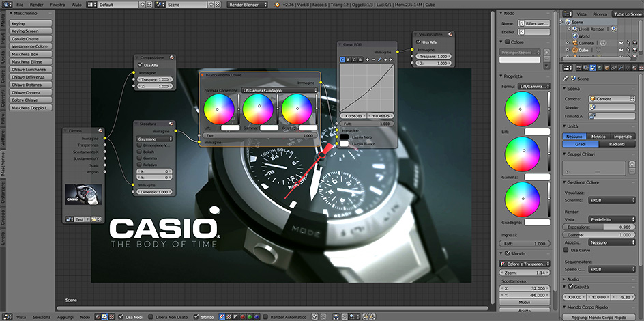Disable the Usa Nodi checkbox
This screenshot has width=644, height=321.
click(x=121, y=317)
